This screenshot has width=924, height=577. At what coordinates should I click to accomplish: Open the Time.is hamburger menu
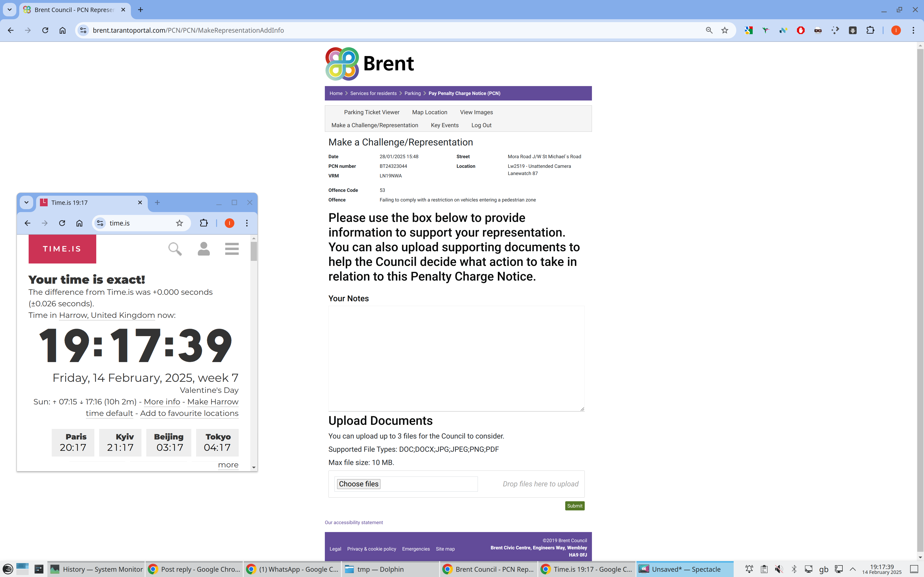232,249
